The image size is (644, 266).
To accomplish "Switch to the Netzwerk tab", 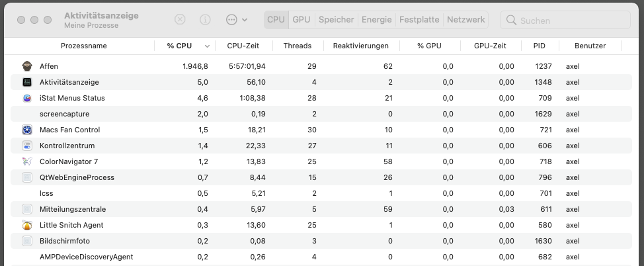I will click(465, 19).
